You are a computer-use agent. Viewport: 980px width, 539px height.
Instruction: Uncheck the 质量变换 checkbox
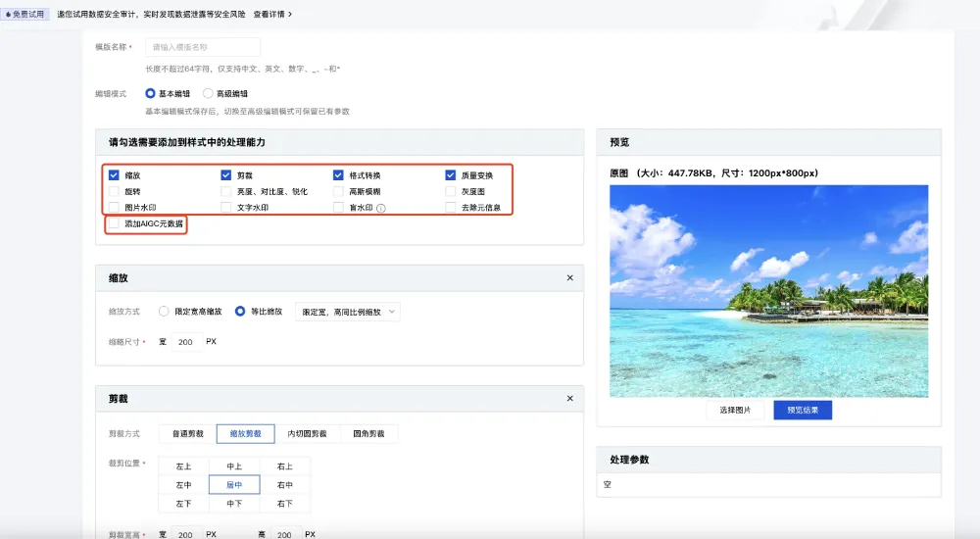click(450, 175)
